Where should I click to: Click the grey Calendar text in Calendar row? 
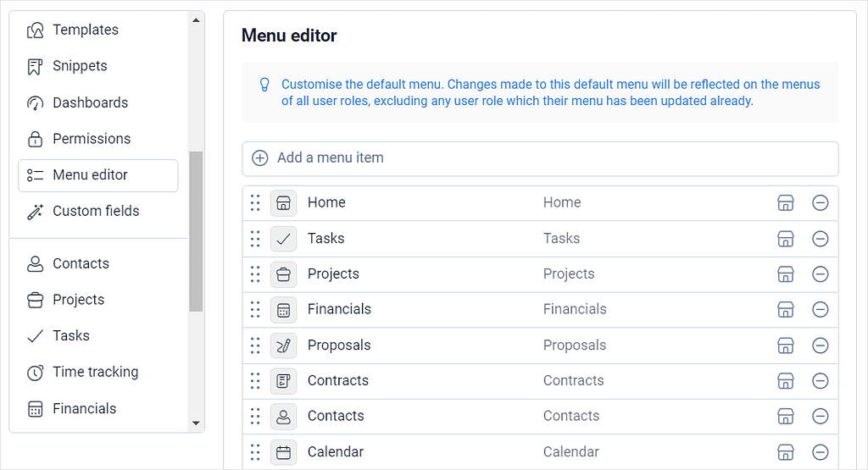pyautogui.click(x=571, y=451)
